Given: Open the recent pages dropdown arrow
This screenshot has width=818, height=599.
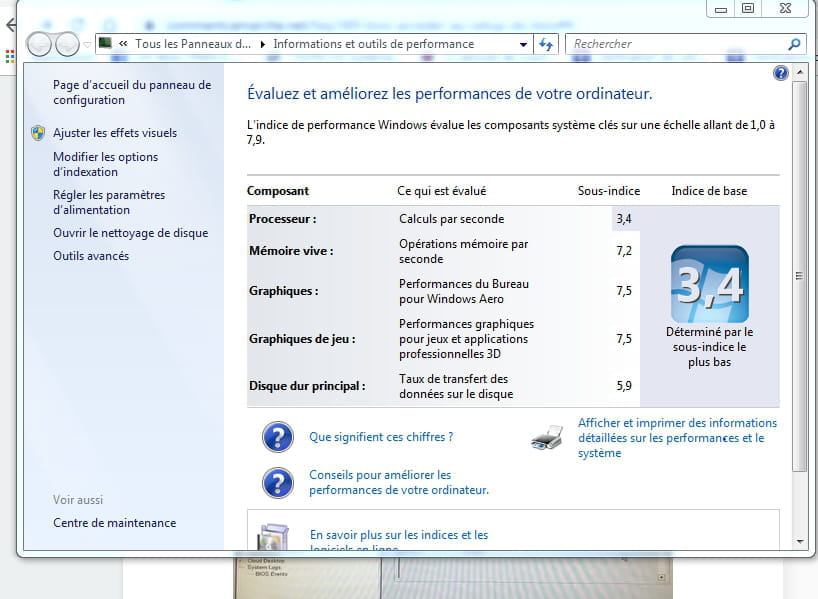Looking at the screenshot, I should click(x=87, y=45).
